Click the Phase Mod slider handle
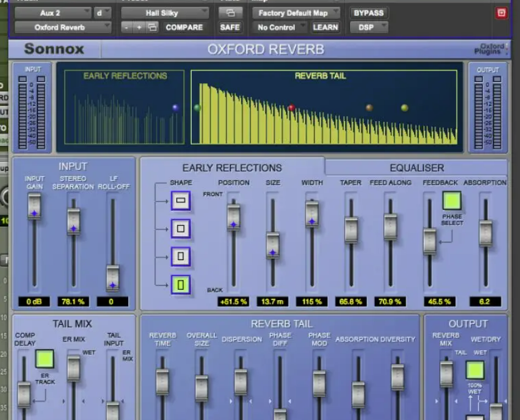This screenshot has width=520, height=420. pyautogui.click(x=319, y=383)
